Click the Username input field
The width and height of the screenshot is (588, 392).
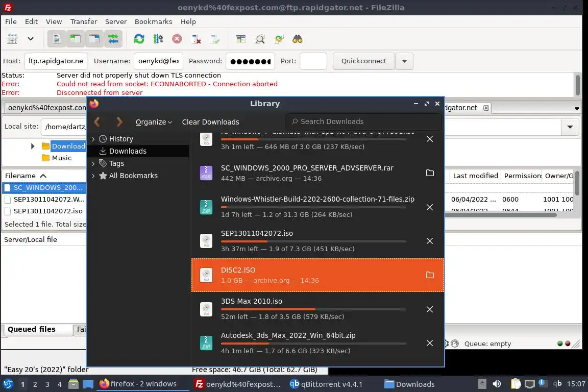coord(159,61)
